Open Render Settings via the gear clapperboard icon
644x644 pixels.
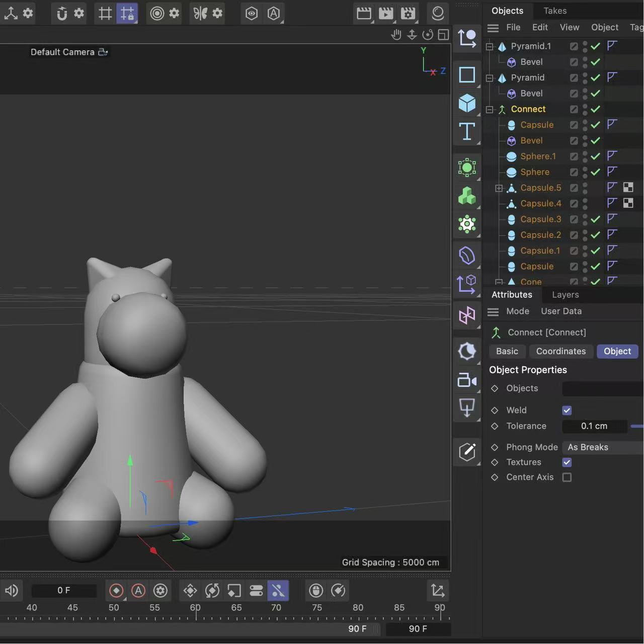click(x=408, y=13)
